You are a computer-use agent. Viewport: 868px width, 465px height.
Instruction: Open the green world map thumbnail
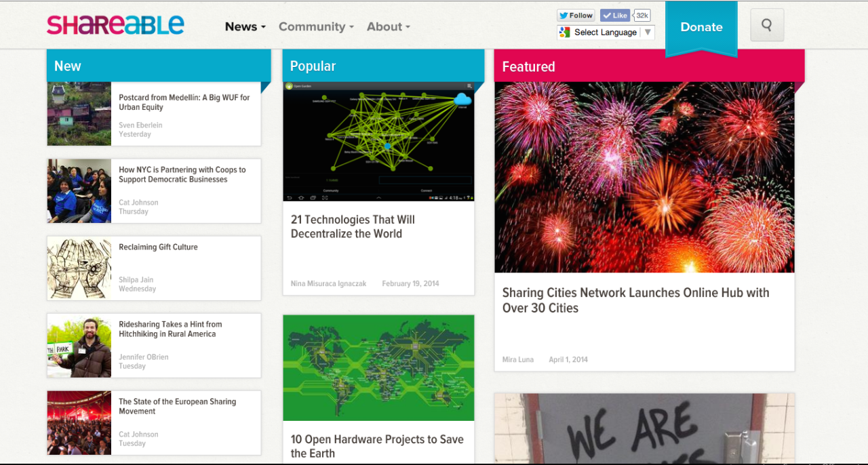click(378, 367)
